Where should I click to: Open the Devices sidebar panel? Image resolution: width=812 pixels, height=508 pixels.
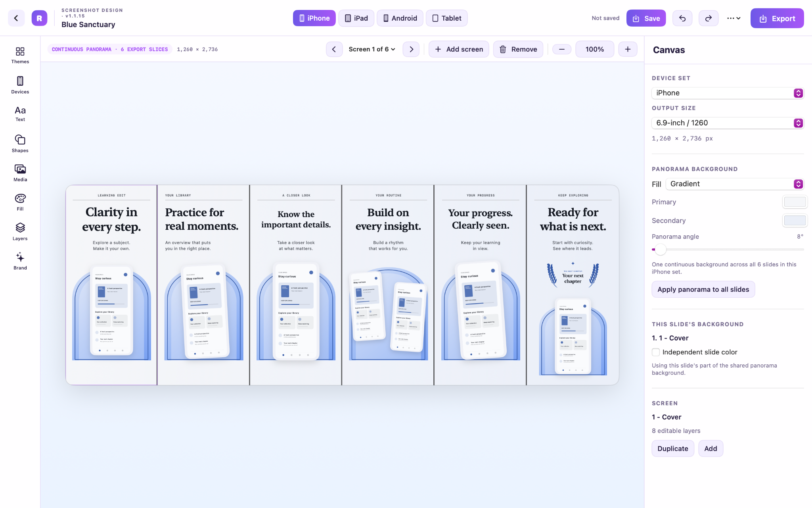pos(20,85)
